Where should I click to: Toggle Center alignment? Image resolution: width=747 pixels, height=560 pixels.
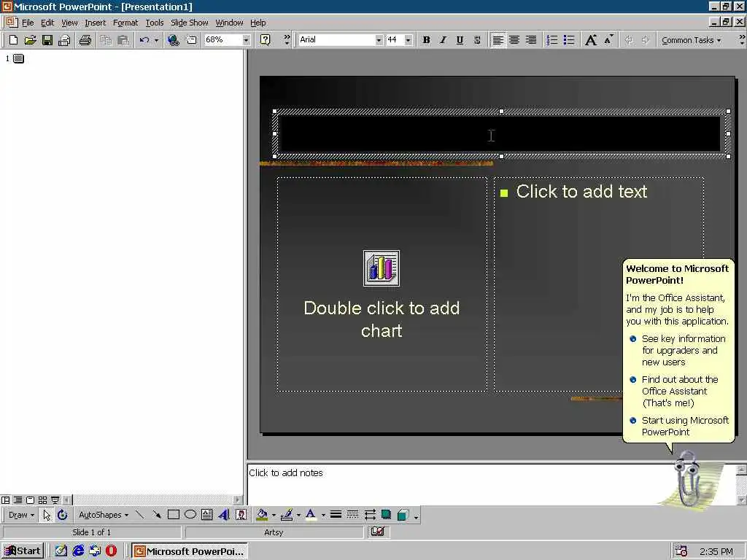tap(514, 40)
